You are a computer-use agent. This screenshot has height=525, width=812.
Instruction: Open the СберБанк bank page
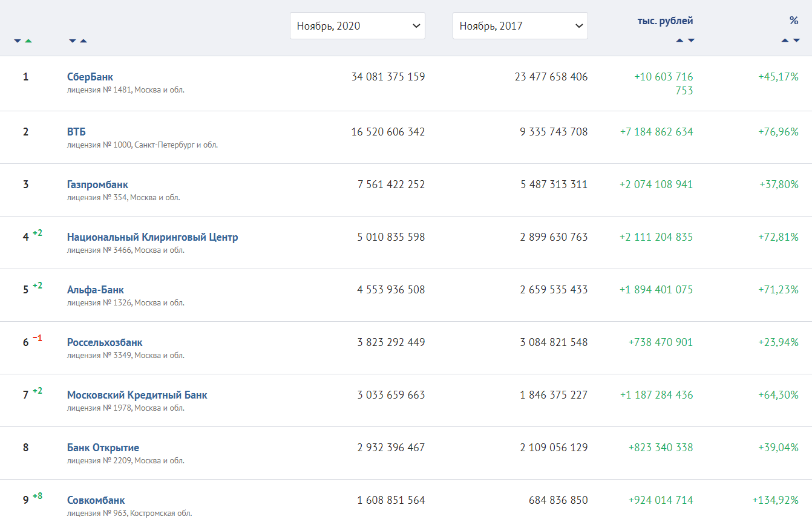pos(90,77)
